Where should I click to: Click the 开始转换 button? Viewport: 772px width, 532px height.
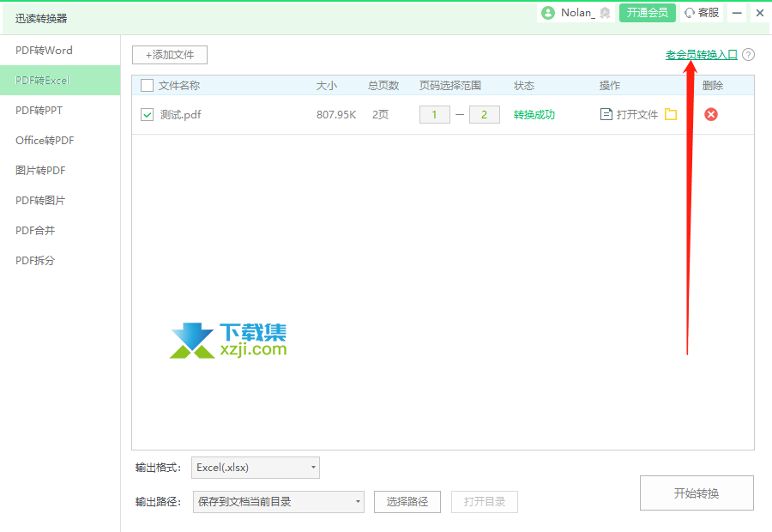coord(697,493)
